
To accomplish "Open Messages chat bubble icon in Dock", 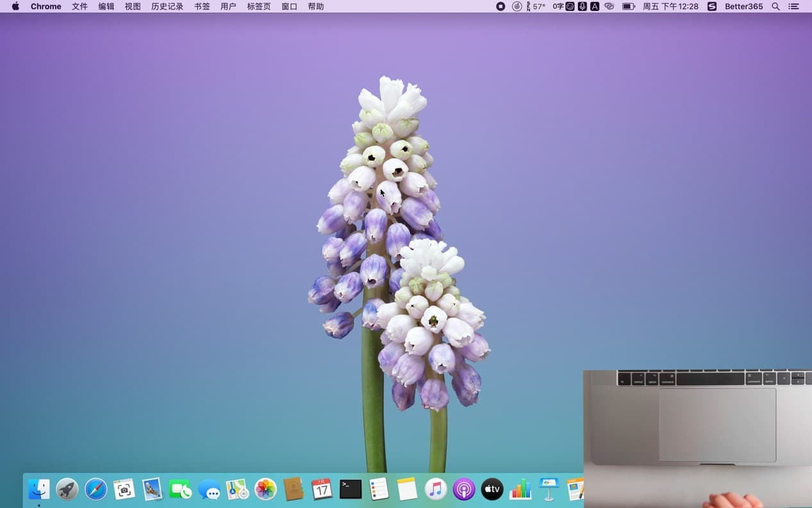I will (x=209, y=490).
